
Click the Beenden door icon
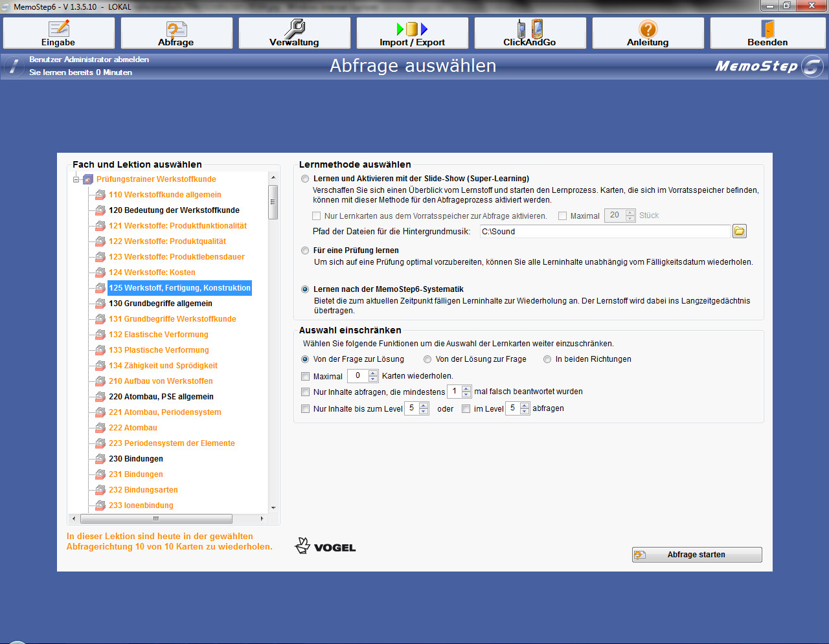pos(767,29)
